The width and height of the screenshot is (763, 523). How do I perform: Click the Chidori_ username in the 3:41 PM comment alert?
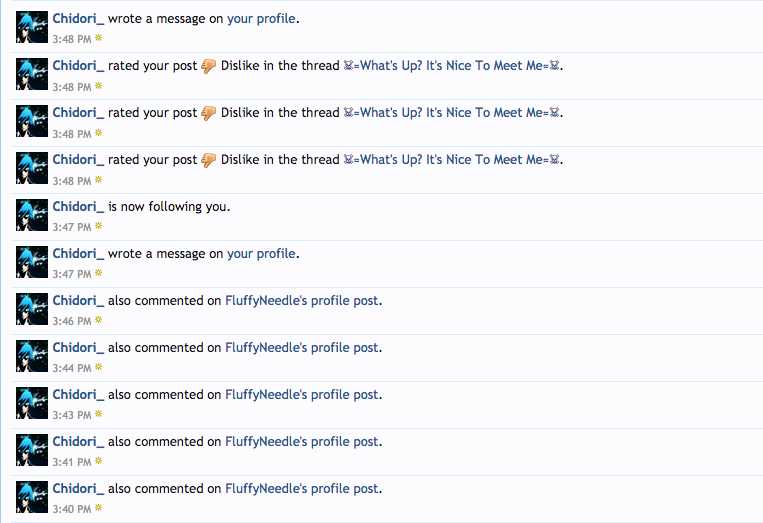(x=78, y=441)
